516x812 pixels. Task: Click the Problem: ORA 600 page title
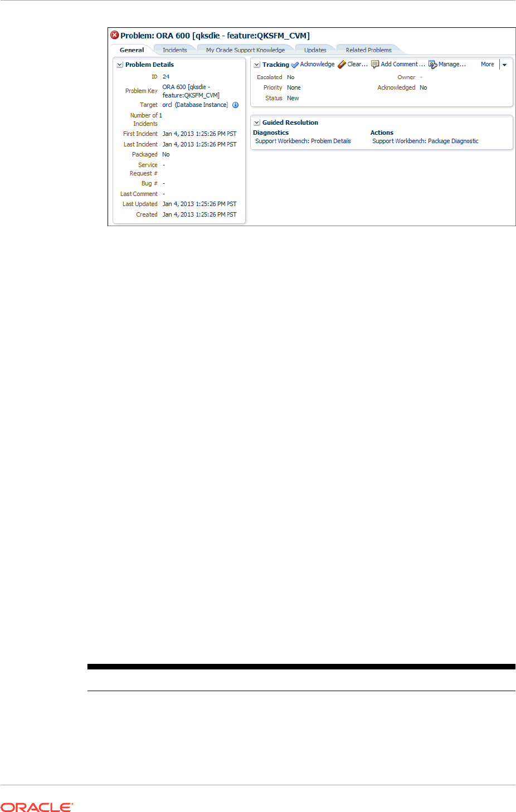(215, 36)
